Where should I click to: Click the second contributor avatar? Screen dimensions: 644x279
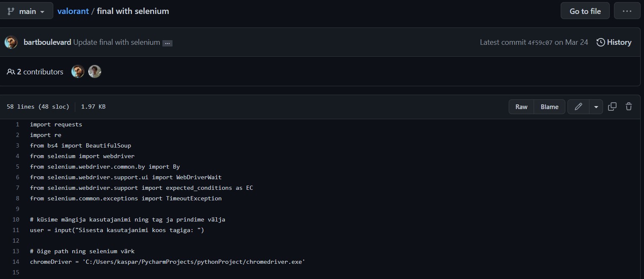pos(95,72)
